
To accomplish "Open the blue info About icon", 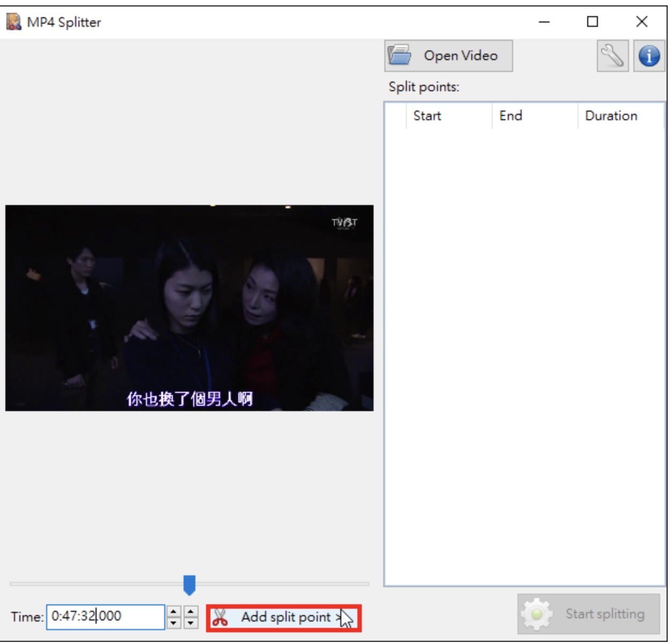I will pyautogui.click(x=649, y=56).
